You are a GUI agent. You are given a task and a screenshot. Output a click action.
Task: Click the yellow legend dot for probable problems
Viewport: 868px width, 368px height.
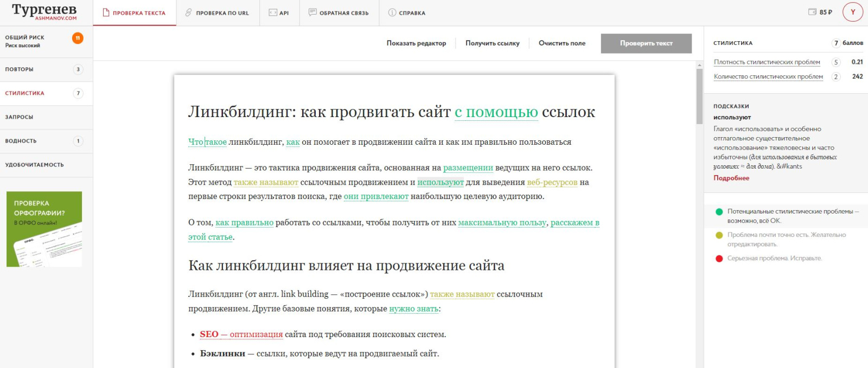click(719, 235)
